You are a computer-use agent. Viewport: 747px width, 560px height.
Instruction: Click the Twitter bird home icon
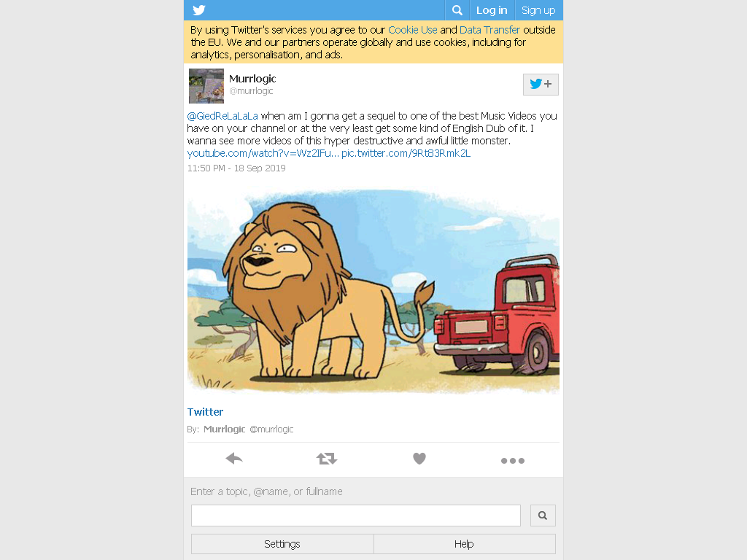[x=199, y=10]
